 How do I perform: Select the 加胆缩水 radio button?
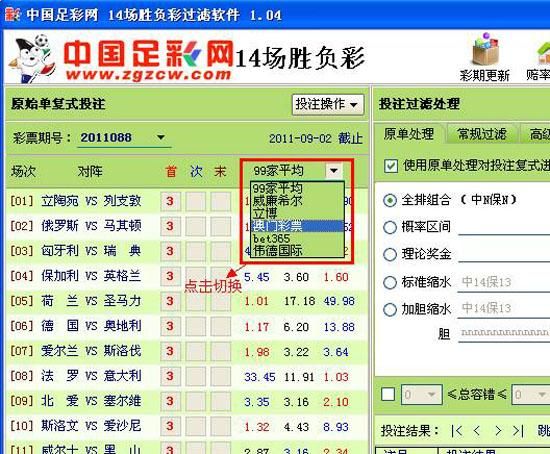point(390,309)
